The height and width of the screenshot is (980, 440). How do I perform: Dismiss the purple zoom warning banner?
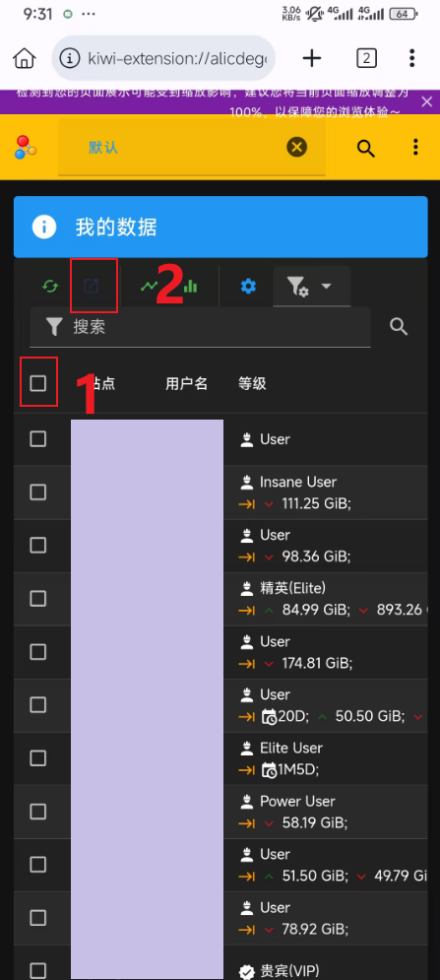coord(427,101)
